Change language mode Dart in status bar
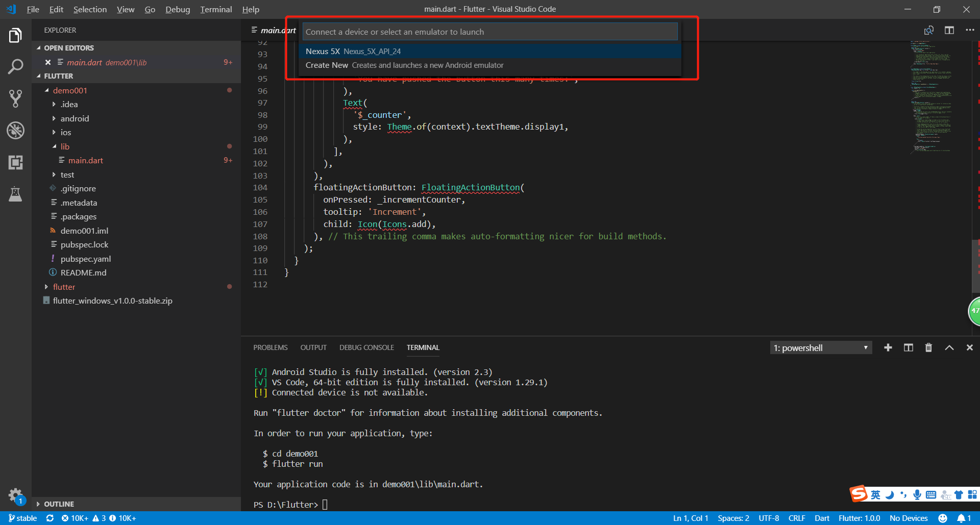The width and height of the screenshot is (980, 525). 822,518
